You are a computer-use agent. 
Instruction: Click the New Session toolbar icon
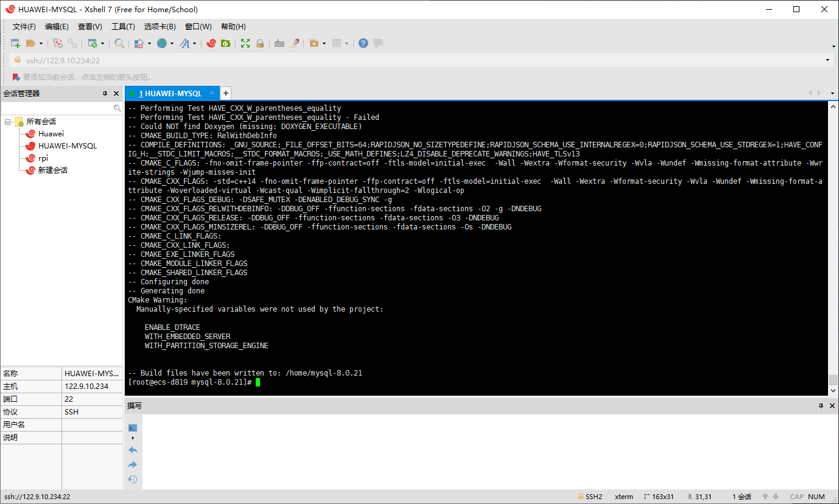tap(15, 43)
